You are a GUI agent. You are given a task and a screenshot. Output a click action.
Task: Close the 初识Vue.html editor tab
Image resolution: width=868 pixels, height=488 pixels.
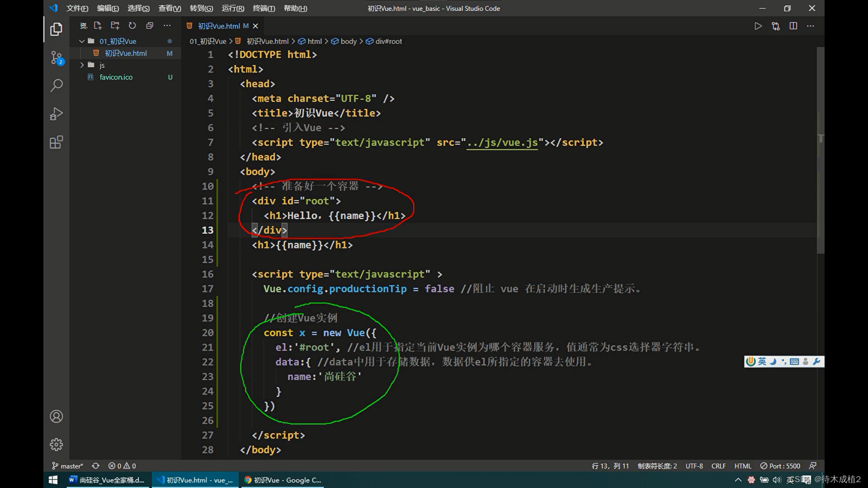pos(255,26)
